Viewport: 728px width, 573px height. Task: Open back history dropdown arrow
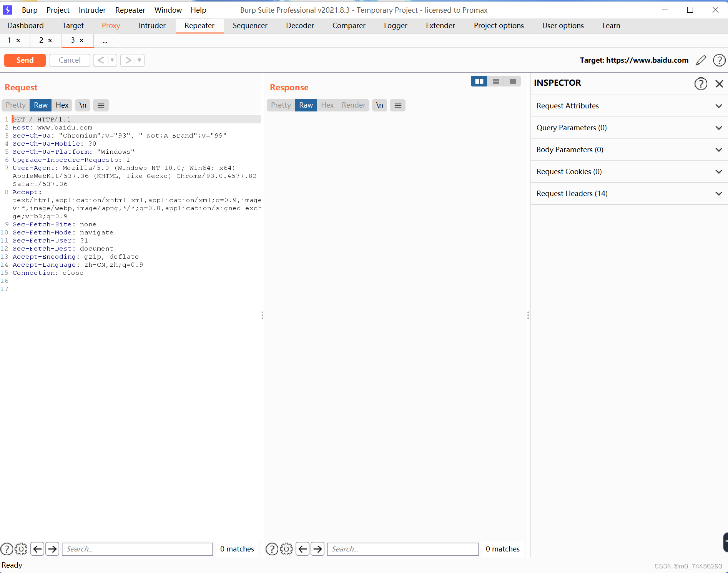click(112, 60)
